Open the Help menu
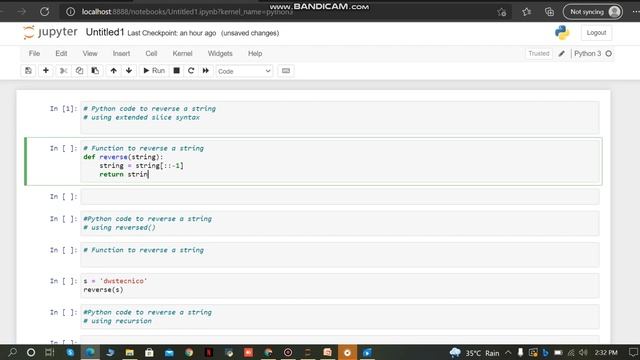The image size is (640, 360). tap(255, 53)
